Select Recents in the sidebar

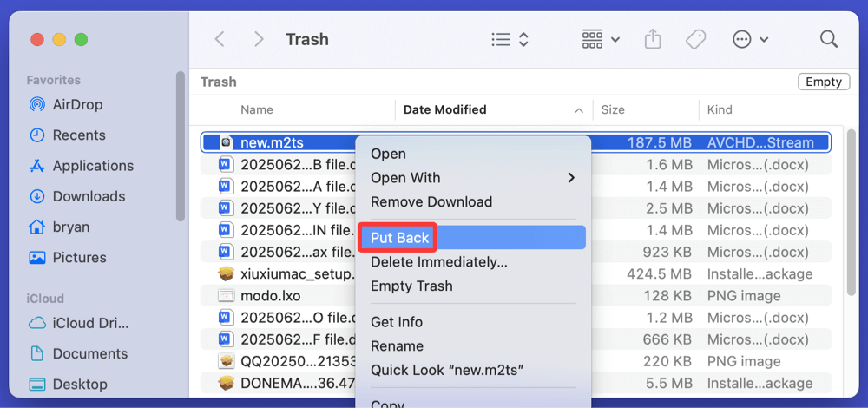click(x=79, y=135)
